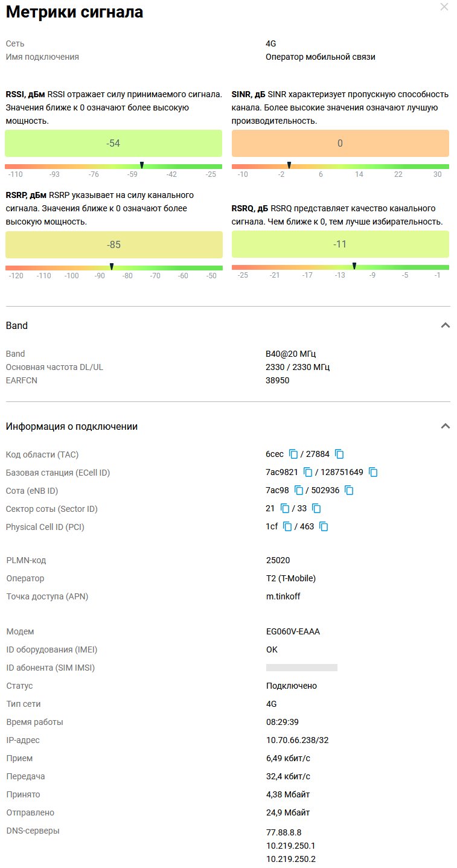The width and height of the screenshot is (457, 868).
Task: Collapse the Band section
Action: click(446, 325)
